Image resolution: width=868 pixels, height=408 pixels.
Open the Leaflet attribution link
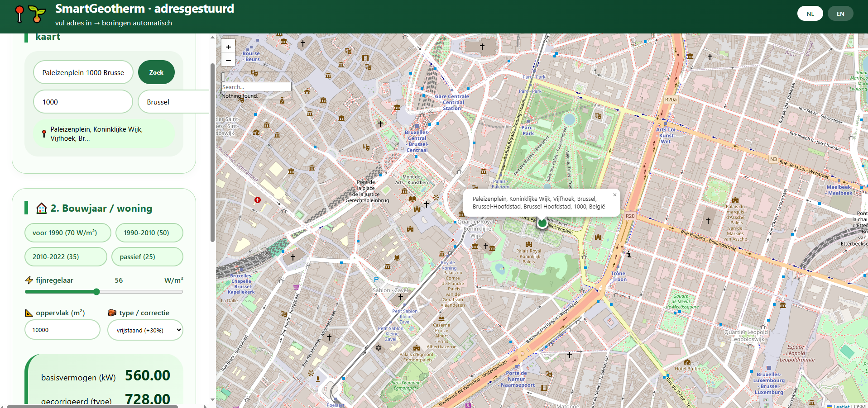841,406
